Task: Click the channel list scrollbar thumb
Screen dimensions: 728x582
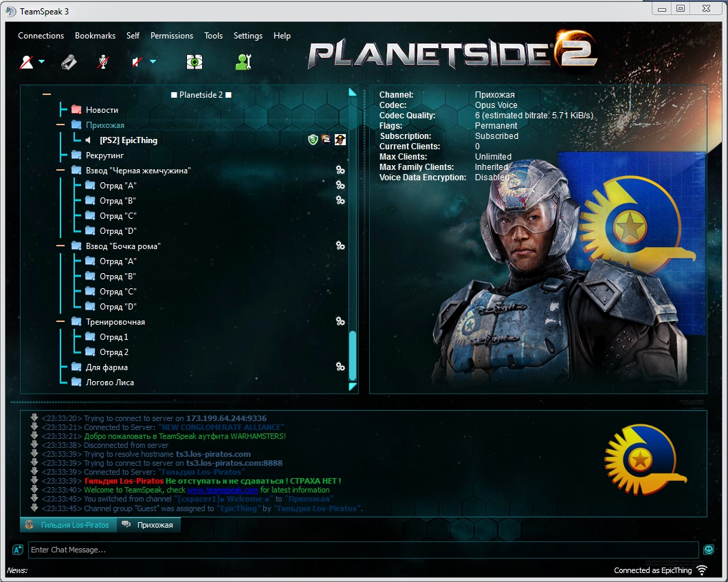Action: 353,356
